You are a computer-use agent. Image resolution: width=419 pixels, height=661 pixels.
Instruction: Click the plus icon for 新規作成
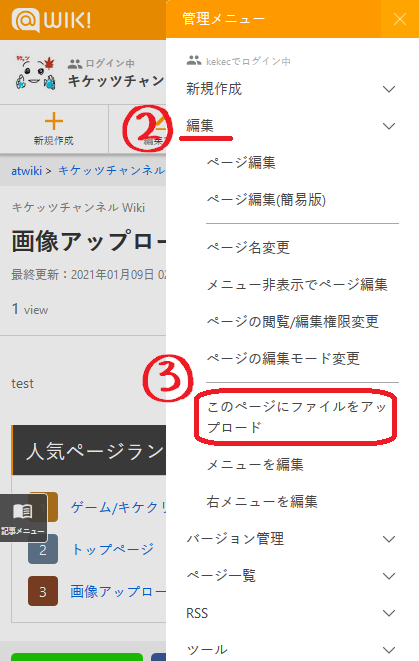tap(54, 121)
